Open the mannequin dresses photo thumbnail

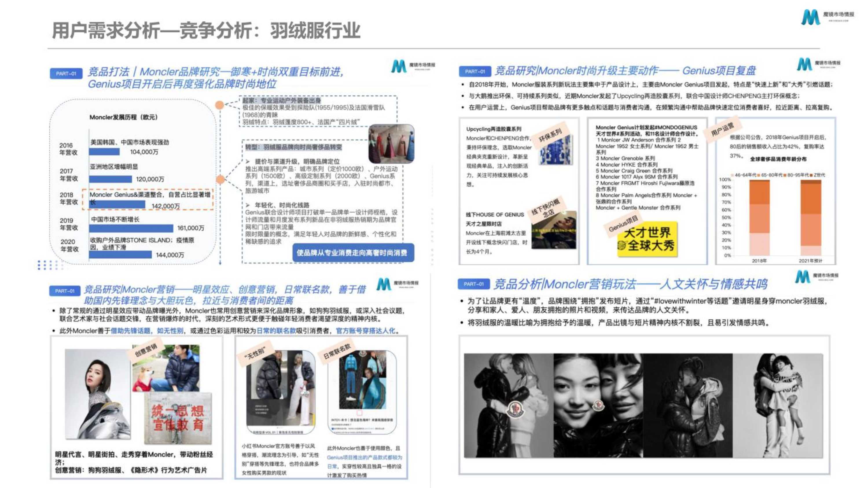391,143
